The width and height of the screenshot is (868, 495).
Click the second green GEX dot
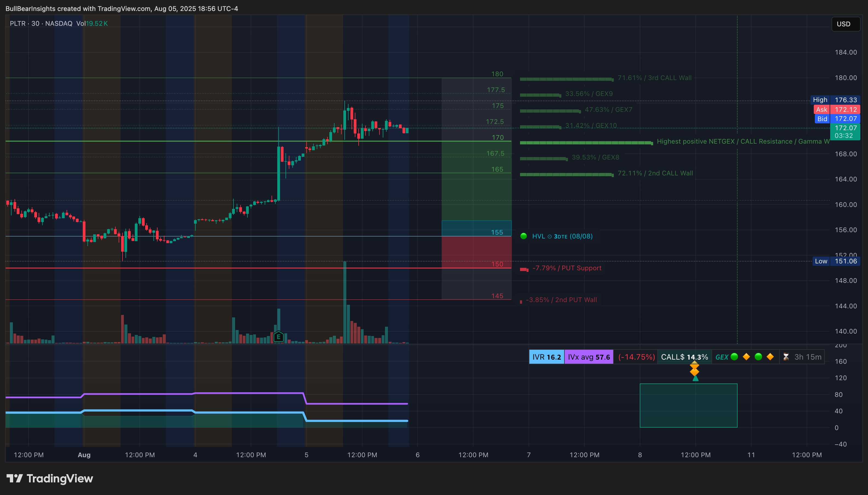pyautogui.click(x=758, y=357)
